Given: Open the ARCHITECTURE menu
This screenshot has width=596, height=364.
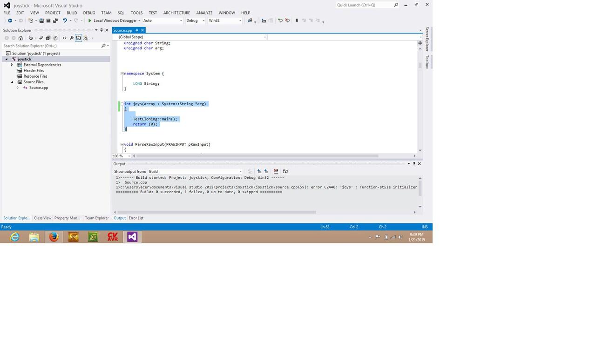Looking at the screenshot, I should tap(176, 13).
